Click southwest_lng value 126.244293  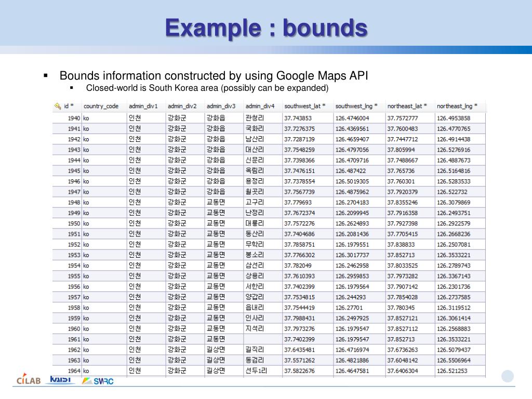(x=351, y=297)
